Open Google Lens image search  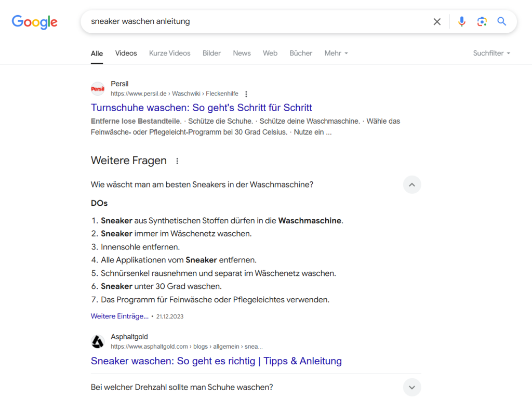482,22
